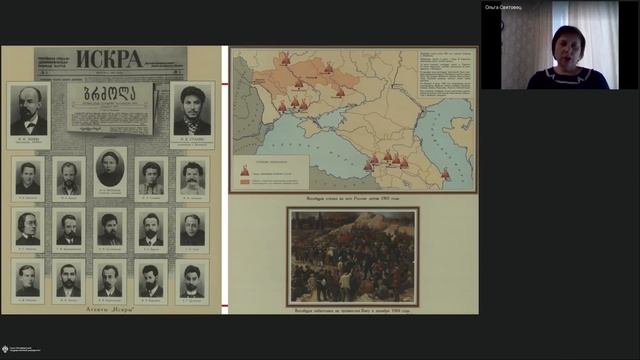Click the strikes map of southern Russia
Screen dimensions: 640x360
[353, 120]
